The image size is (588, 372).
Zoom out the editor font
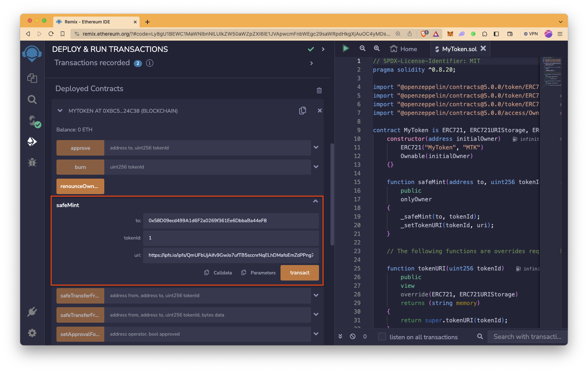pyautogui.click(x=363, y=48)
